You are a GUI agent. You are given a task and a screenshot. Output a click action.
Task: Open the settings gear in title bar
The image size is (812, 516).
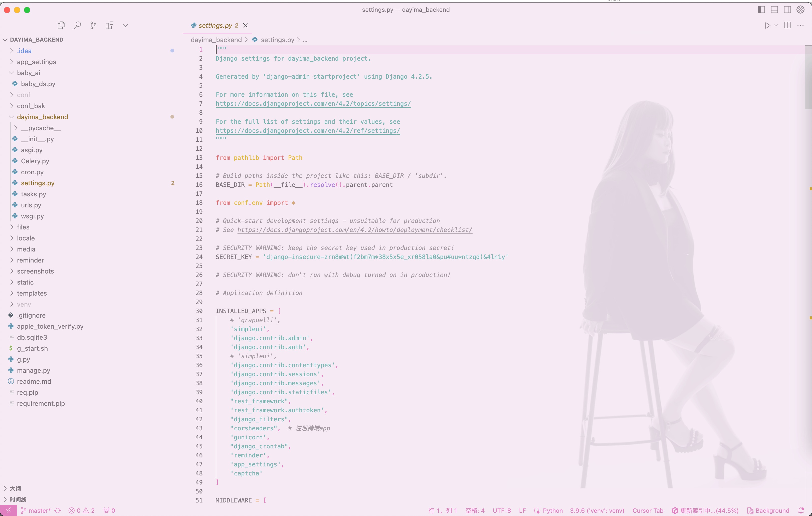tap(800, 10)
